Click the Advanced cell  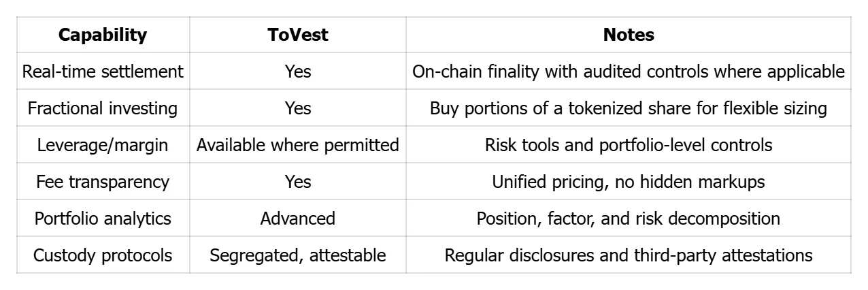(x=298, y=219)
